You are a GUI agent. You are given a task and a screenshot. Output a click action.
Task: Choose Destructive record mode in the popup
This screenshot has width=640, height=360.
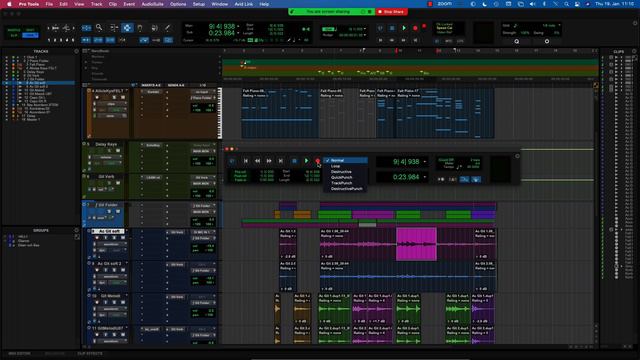[345, 172]
